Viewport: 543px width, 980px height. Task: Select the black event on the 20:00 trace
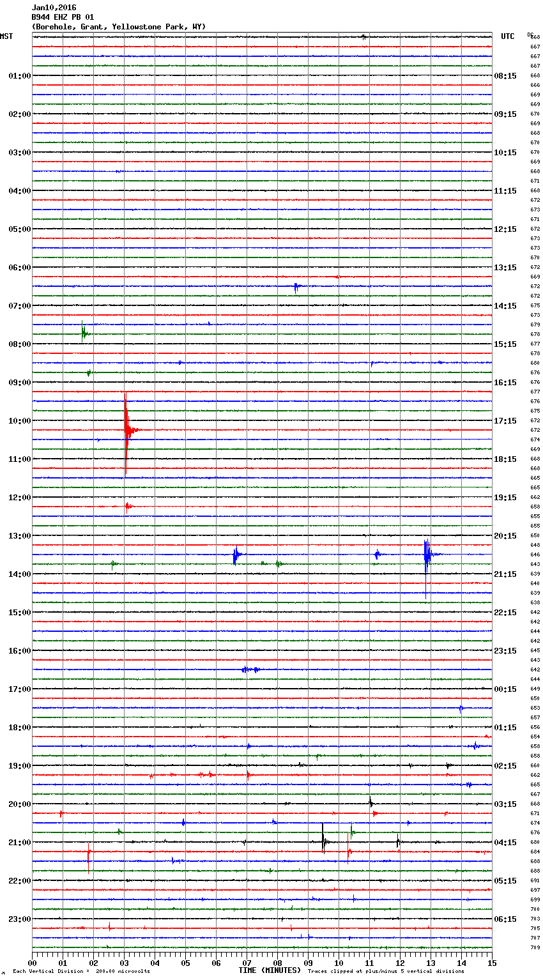point(371,803)
